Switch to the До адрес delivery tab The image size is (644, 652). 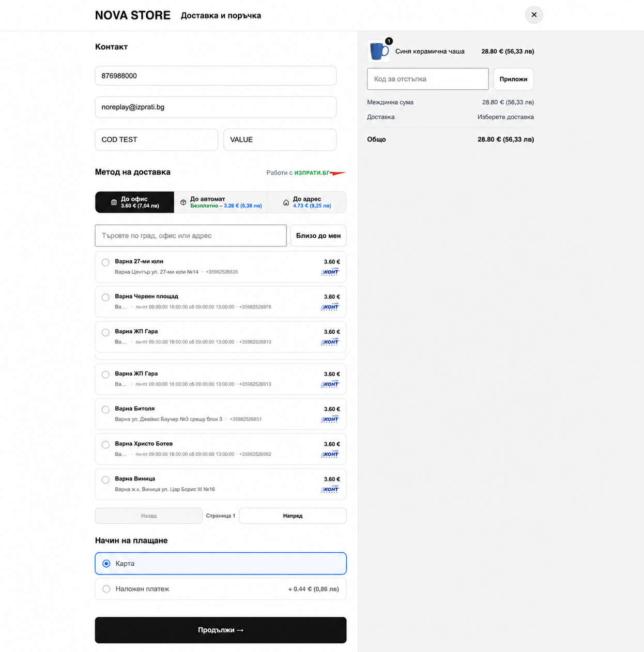pos(307,202)
